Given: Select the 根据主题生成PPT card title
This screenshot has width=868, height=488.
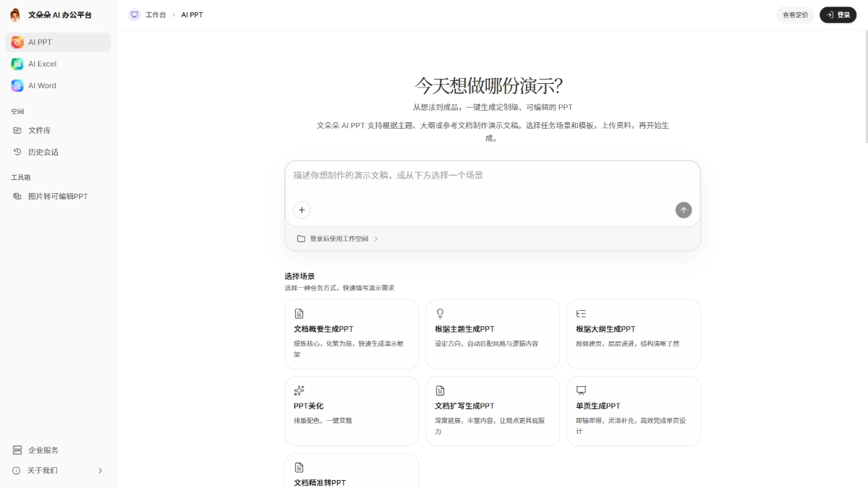Looking at the screenshot, I should point(464,329).
